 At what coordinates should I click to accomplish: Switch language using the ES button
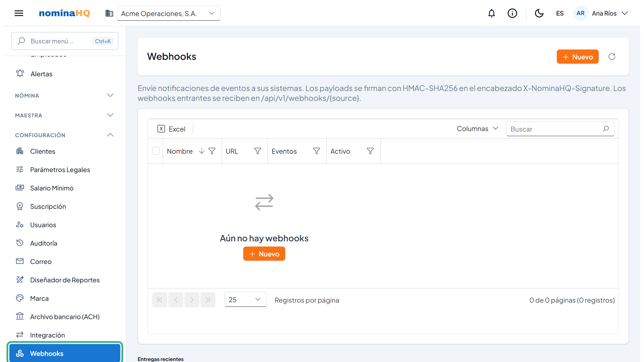(560, 13)
